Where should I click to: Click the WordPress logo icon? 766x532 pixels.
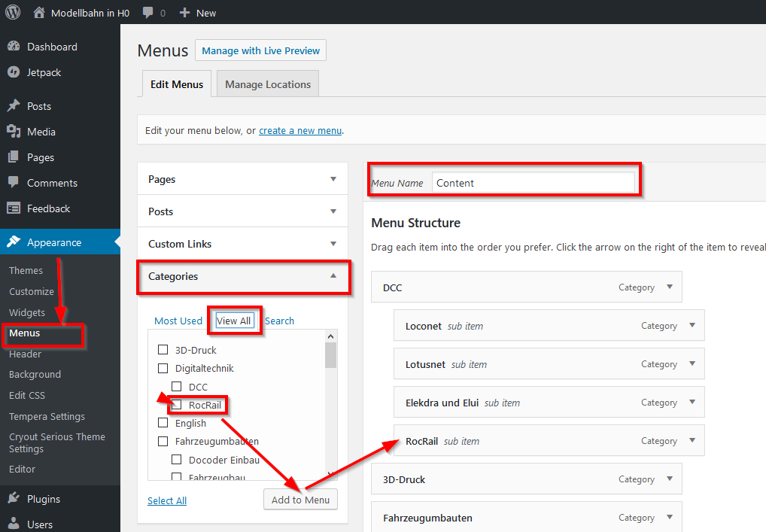point(13,12)
